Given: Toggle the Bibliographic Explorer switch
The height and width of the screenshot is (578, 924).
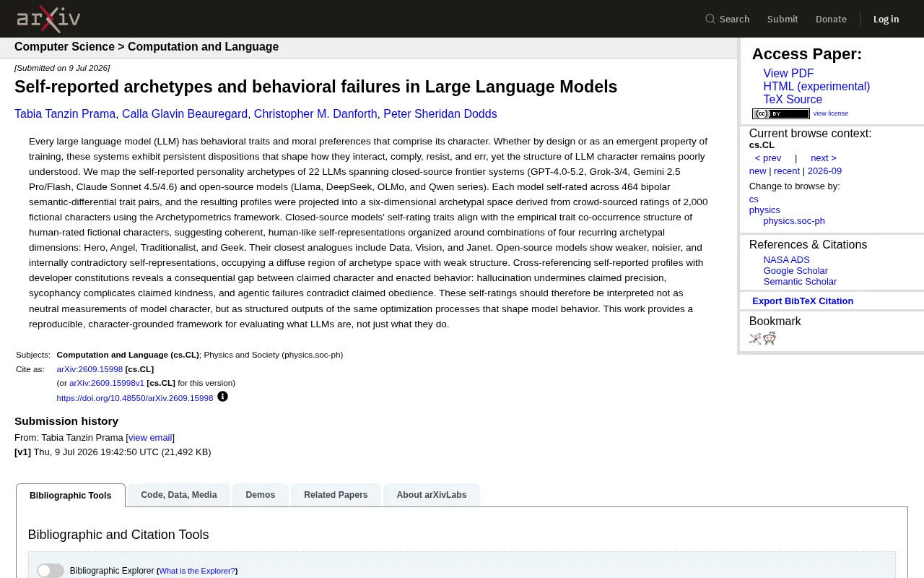Looking at the screenshot, I should (x=51, y=571).
